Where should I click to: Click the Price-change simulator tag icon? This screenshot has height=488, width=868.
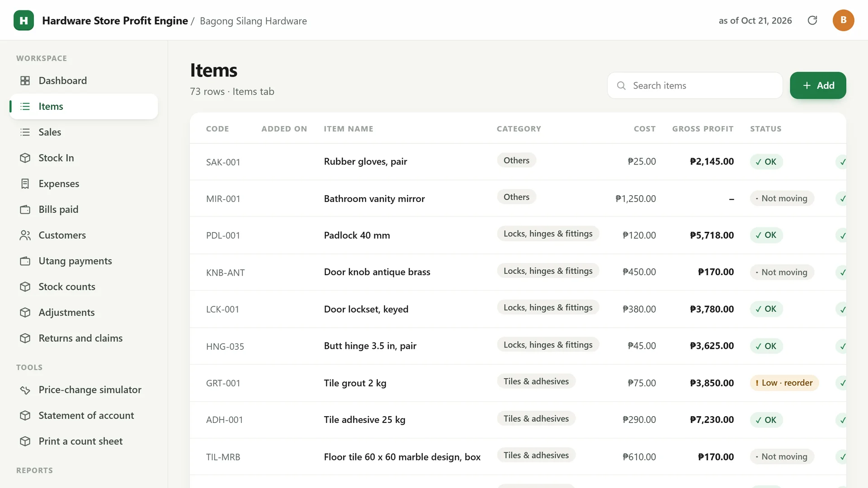25,389
